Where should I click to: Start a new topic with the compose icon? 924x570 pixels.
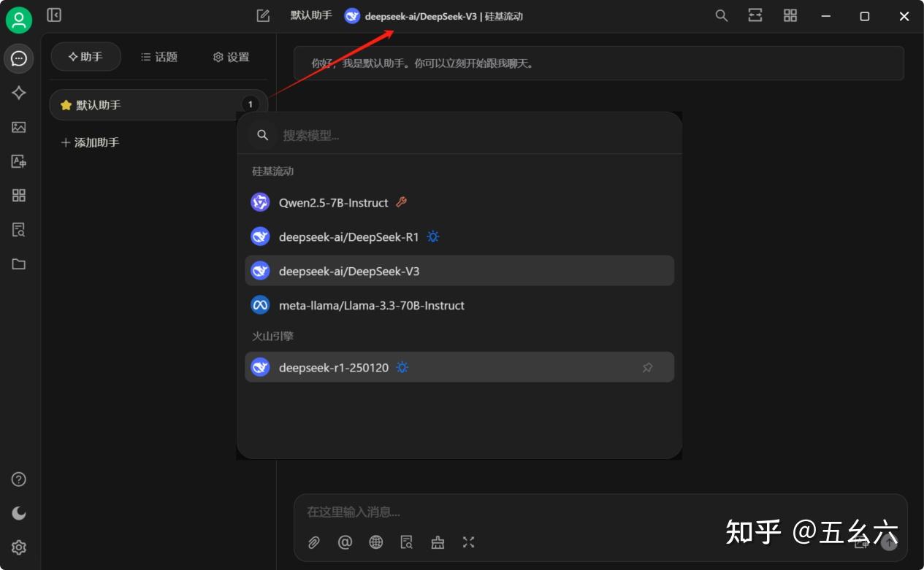[262, 15]
